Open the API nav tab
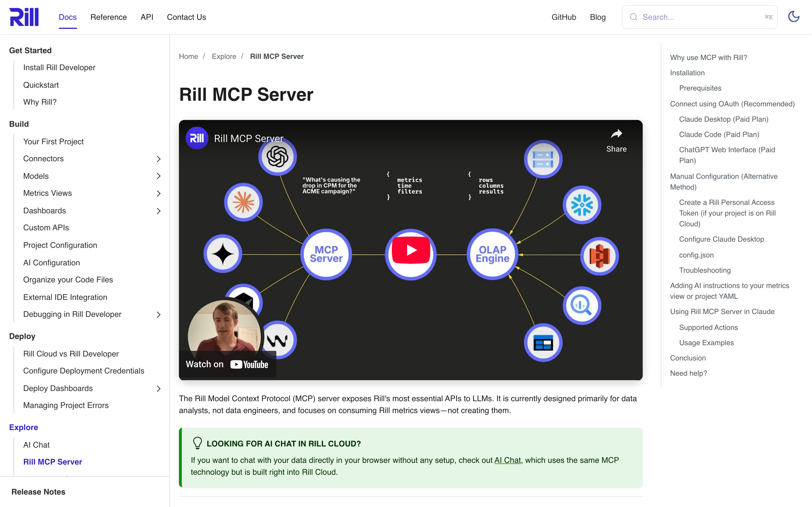Viewport: 812px width, 507px height. (x=147, y=17)
